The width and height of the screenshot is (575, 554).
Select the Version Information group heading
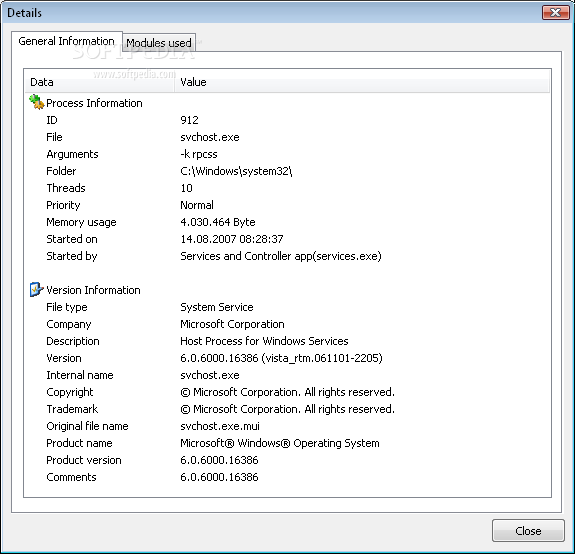pyautogui.click(x=93, y=290)
